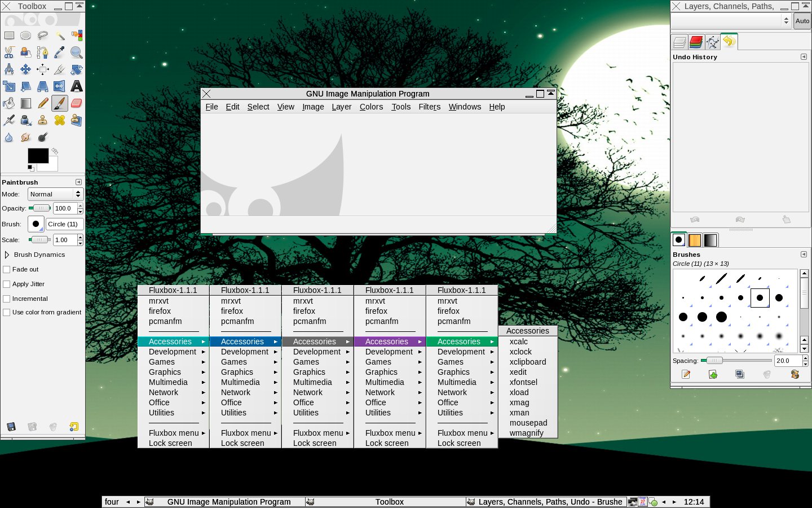Choose the Text tool

pos(77,86)
